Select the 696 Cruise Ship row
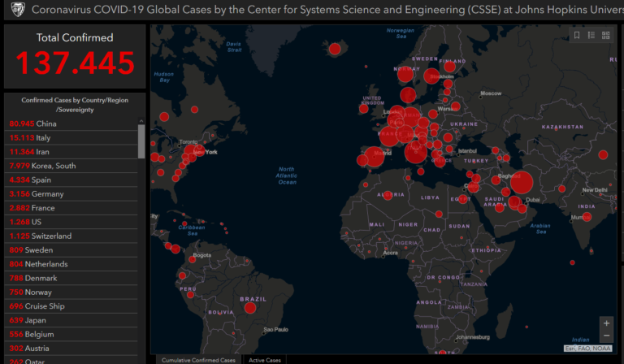The height and width of the screenshot is (364, 624). (x=71, y=306)
